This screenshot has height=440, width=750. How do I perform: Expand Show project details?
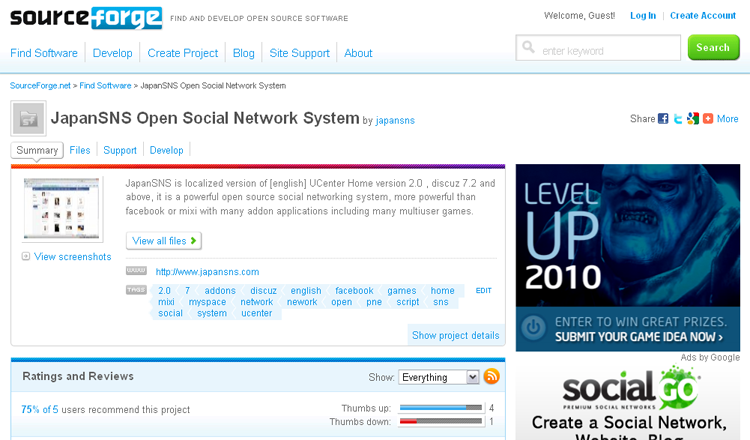455,335
